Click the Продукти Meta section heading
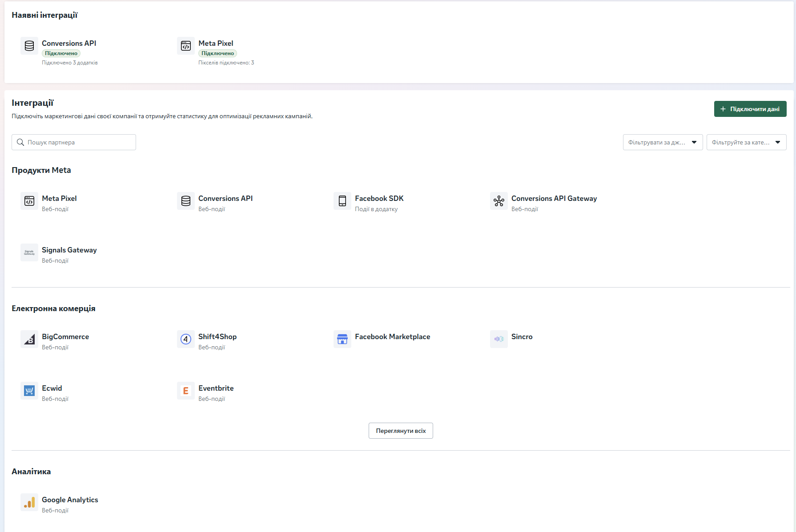The image size is (796, 532). [41, 170]
